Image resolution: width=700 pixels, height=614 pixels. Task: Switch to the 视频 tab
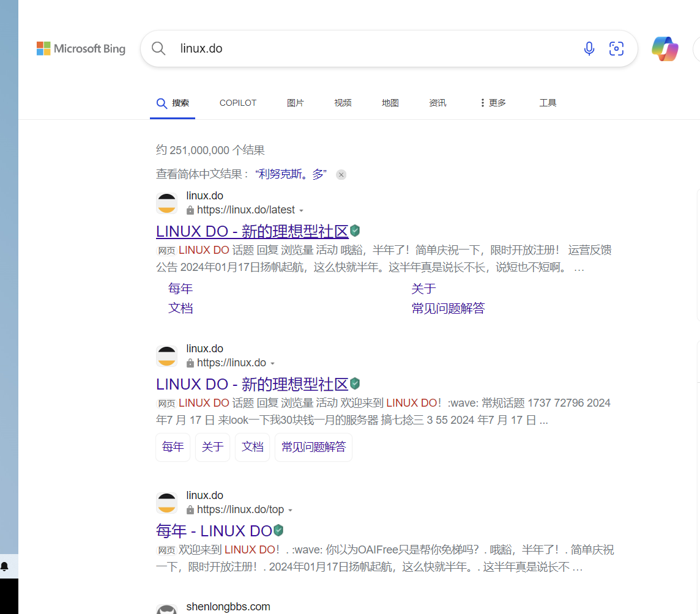pos(343,103)
